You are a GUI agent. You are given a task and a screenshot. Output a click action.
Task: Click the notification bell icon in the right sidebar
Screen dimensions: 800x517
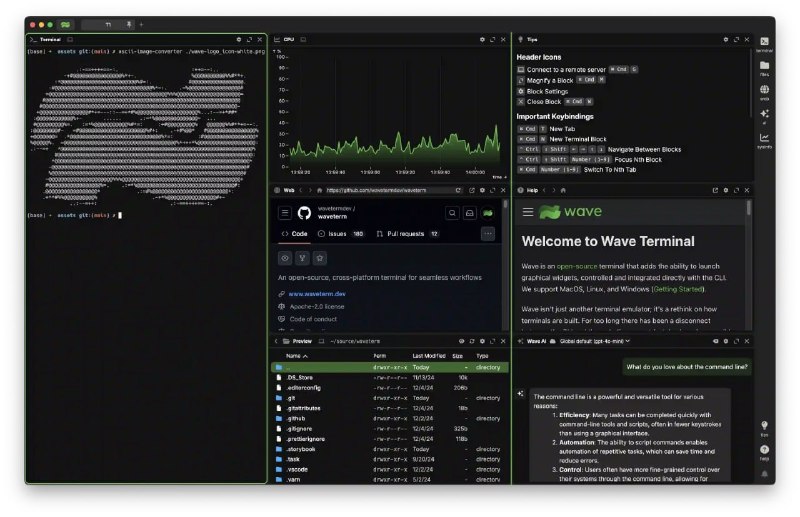764,474
